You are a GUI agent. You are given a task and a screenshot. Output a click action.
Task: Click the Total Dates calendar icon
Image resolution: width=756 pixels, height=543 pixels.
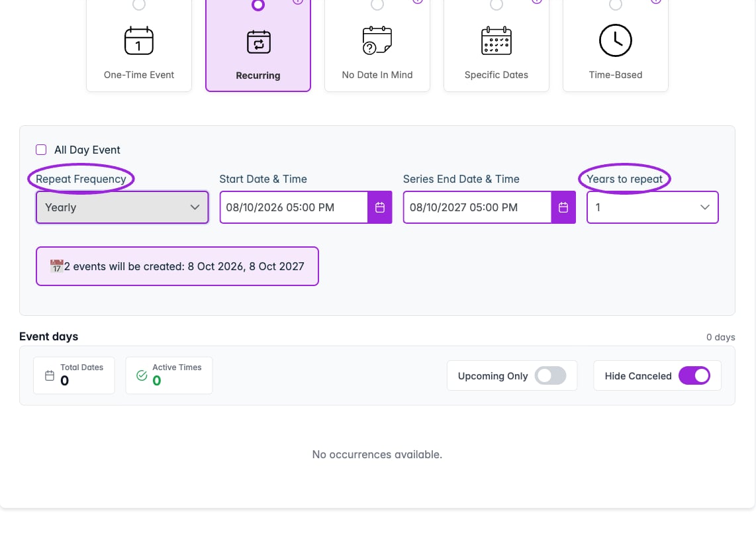(x=50, y=375)
